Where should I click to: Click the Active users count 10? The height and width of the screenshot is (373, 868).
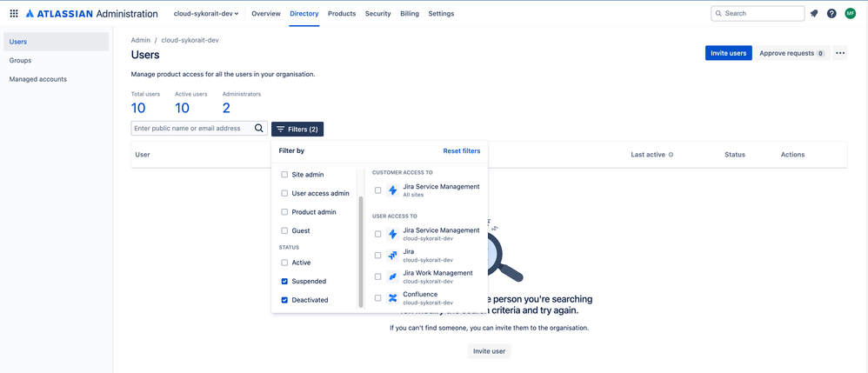click(182, 108)
